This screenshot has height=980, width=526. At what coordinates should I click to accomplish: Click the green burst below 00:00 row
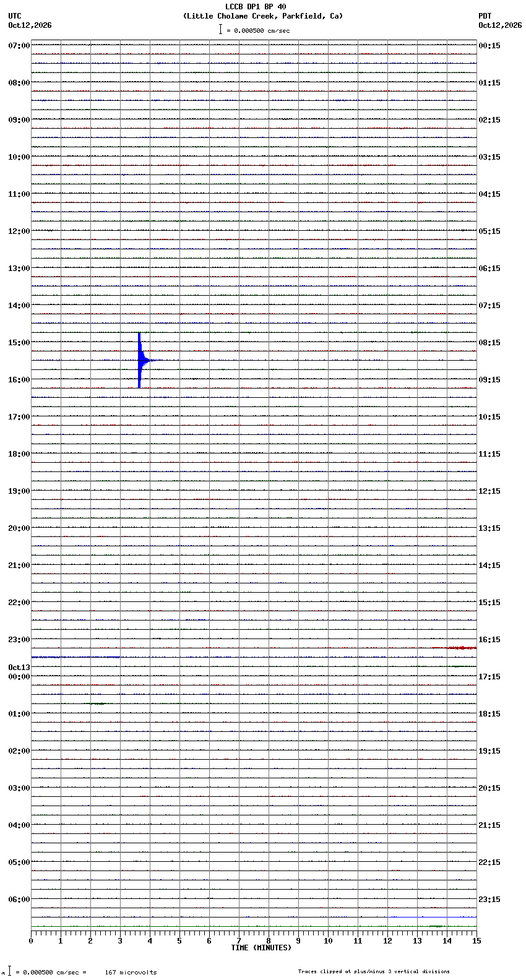(95, 703)
